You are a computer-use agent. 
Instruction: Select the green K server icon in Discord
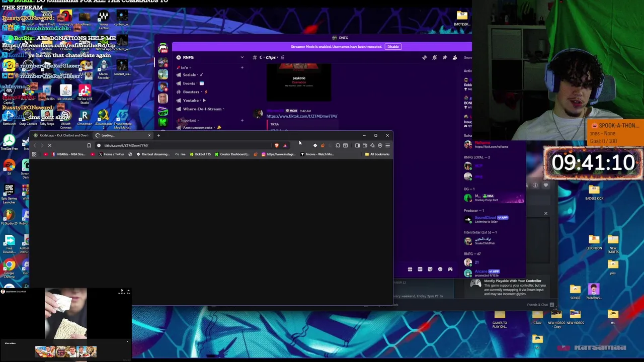[163, 123]
